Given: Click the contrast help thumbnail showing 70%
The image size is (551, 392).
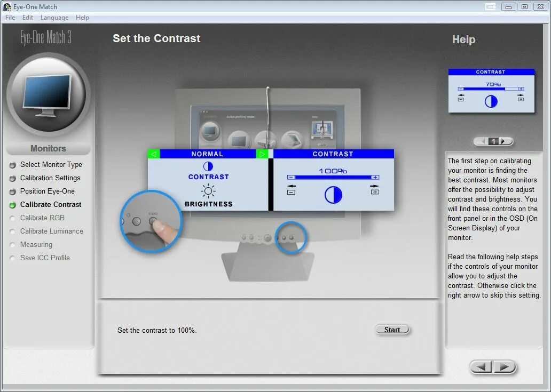Looking at the screenshot, I should [491, 91].
